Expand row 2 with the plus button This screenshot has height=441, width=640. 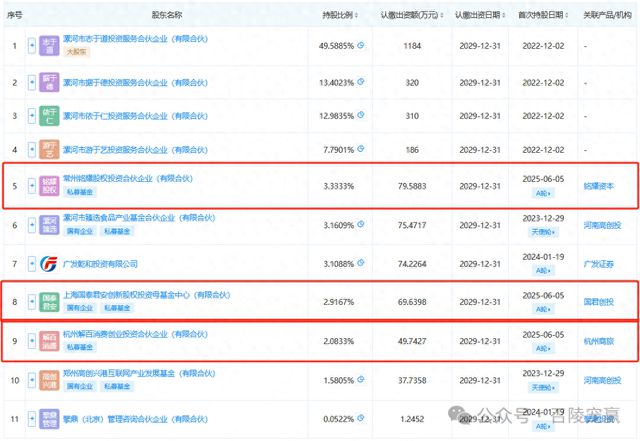click(x=32, y=82)
